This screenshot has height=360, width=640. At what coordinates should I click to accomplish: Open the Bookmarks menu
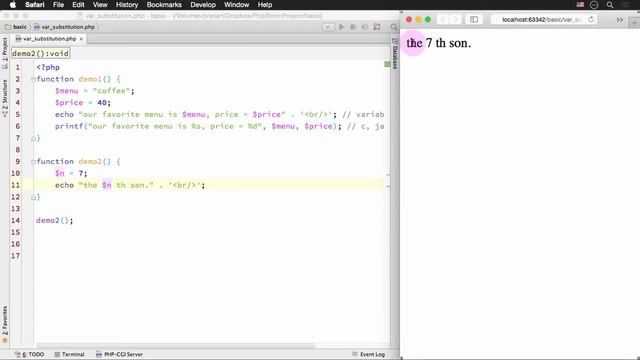[164, 5]
